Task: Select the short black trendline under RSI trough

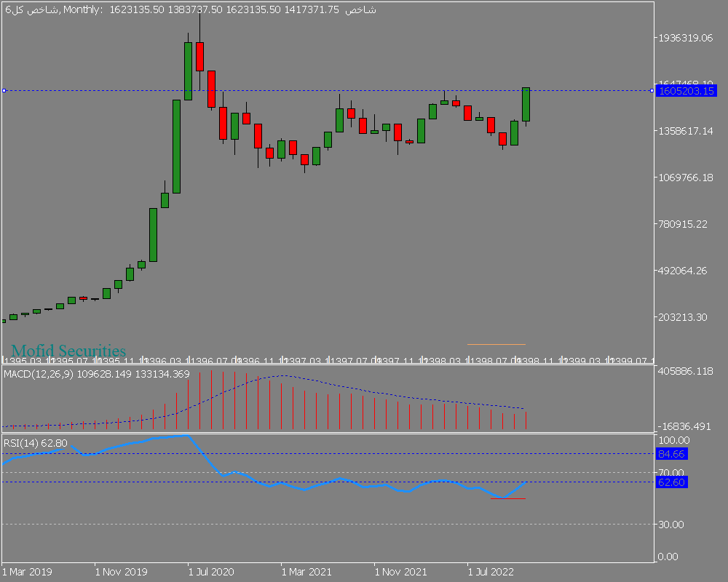Action: tap(507, 499)
